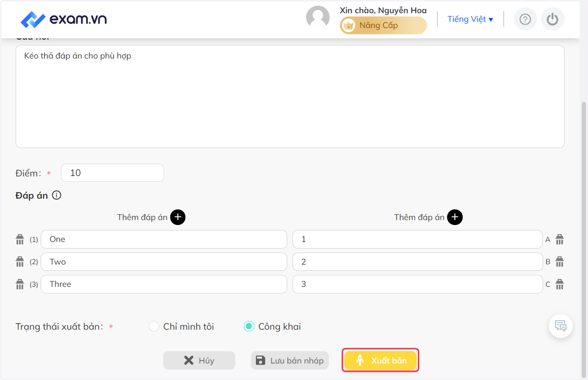Screen dimensions: 588x380
Task: Select the Công khai radio option
Action: point(249,327)
